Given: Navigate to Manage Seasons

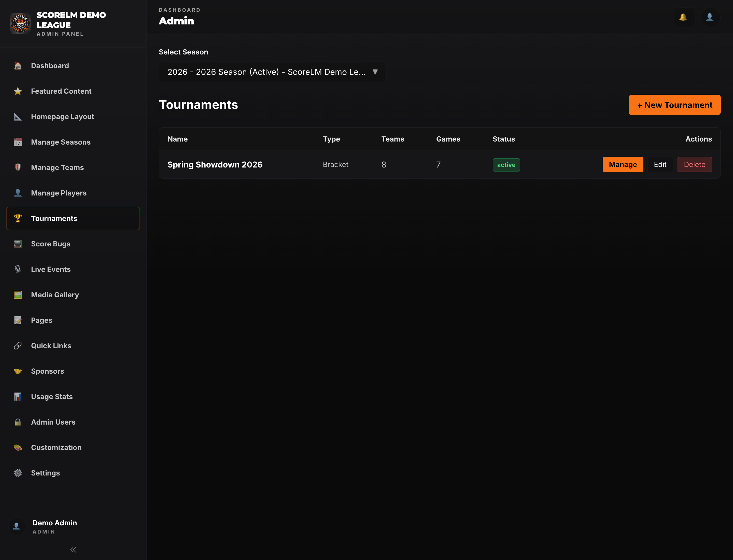Looking at the screenshot, I should tap(73, 142).
